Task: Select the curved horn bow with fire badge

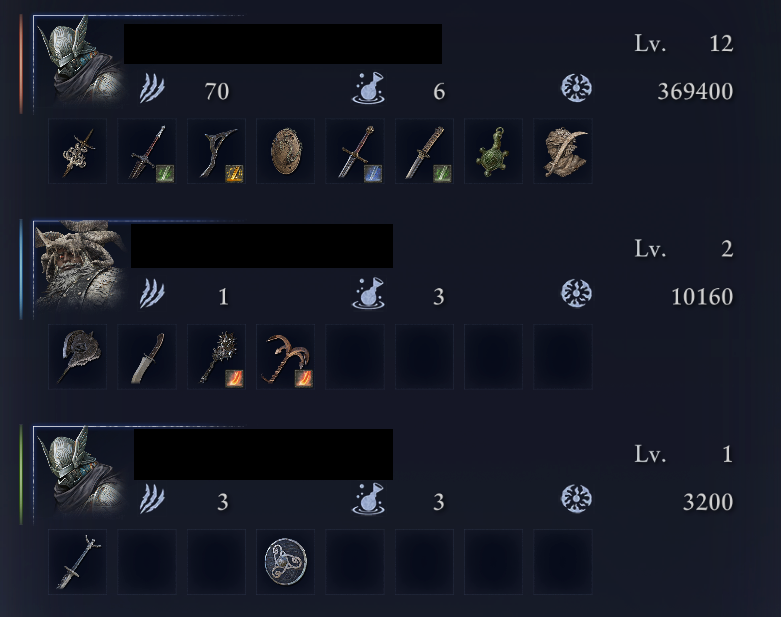Action: point(285,357)
